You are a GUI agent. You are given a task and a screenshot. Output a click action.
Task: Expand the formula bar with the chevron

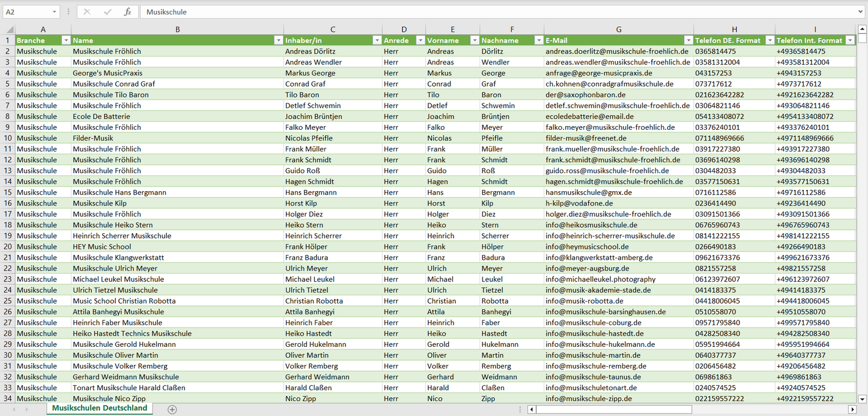tap(861, 12)
